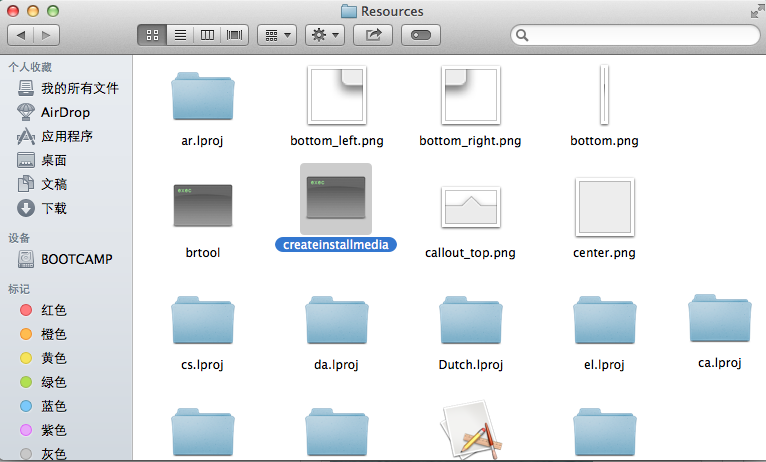Select the bottom_right.png thumbnail
This screenshot has width=766, height=462.
click(x=471, y=95)
